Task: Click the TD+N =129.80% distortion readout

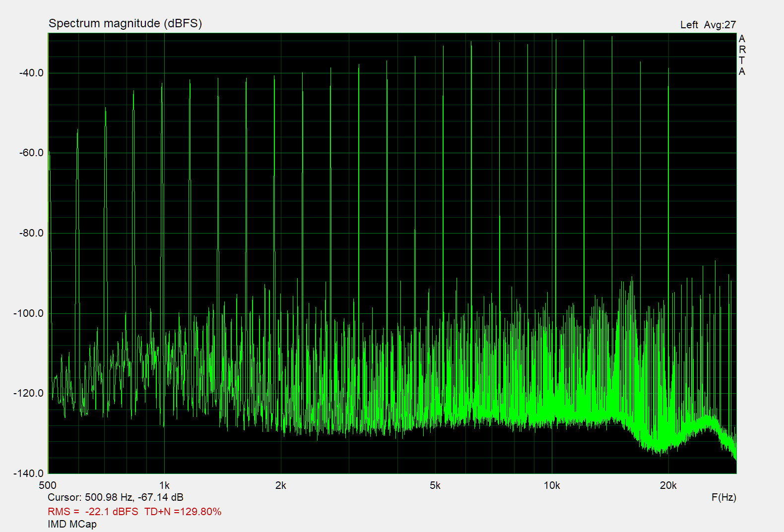Action: [183, 512]
